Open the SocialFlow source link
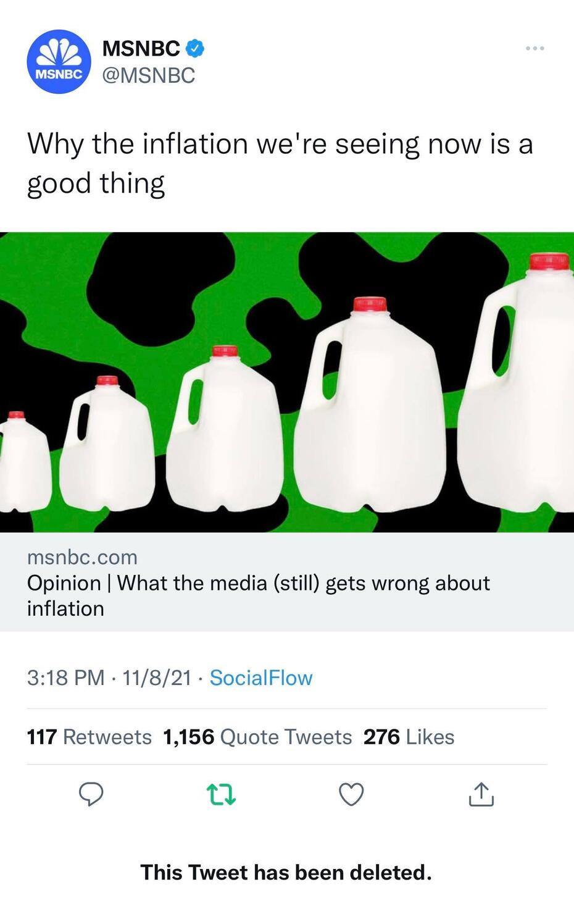Viewport: 574px width, 924px height. (x=261, y=678)
